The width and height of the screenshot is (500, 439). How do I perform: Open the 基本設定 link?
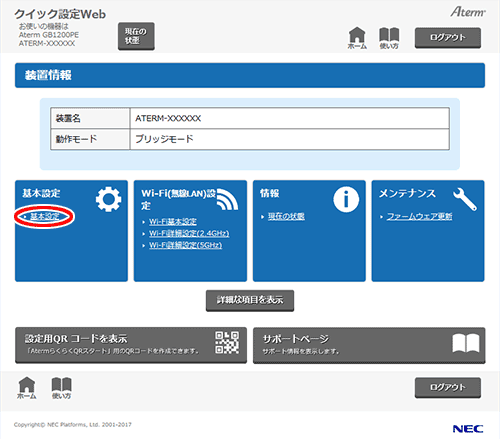pyautogui.click(x=45, y=216)
